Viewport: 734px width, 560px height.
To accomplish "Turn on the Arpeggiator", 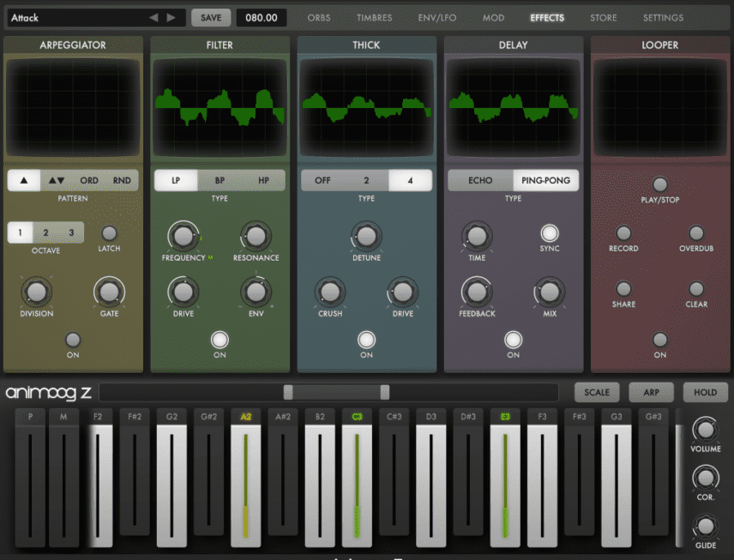I will [x=73, y=340].
